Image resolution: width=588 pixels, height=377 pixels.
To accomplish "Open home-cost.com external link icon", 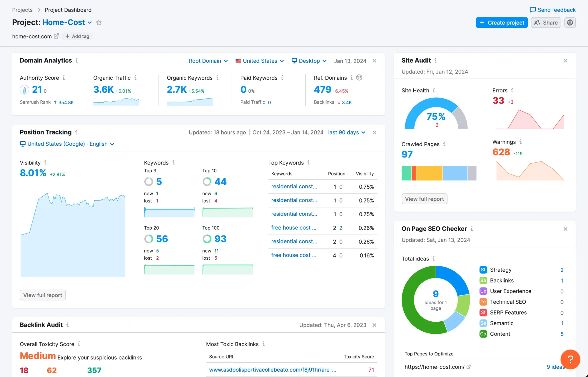I will 56,36.
